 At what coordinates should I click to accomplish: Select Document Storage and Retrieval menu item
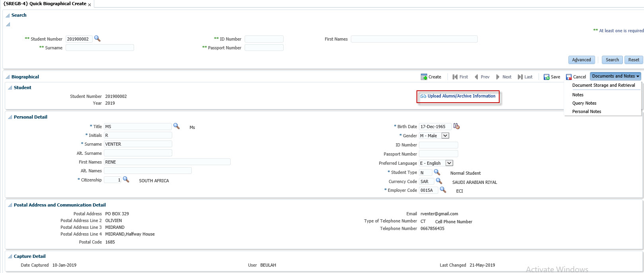tap(603, 85)
